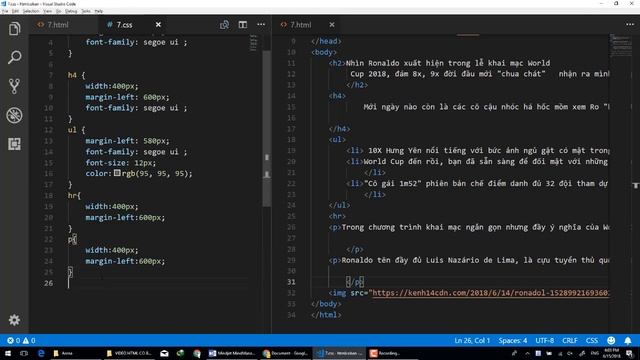Open More Actions menu of right editor
Screen dimensions: 640x360
coord(630,24)
